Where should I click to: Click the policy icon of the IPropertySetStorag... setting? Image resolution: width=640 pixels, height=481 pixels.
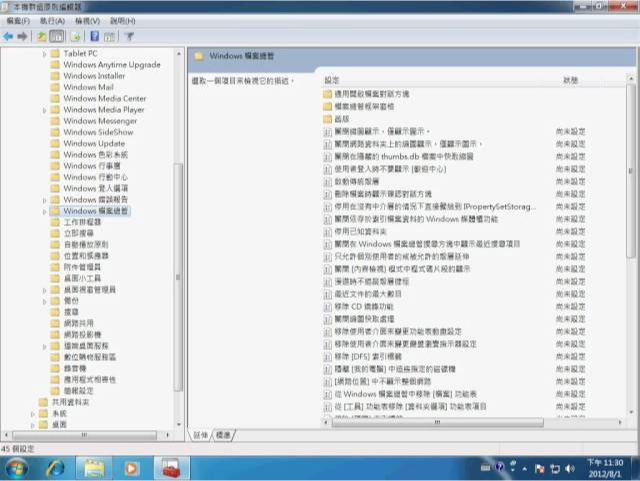327,207
